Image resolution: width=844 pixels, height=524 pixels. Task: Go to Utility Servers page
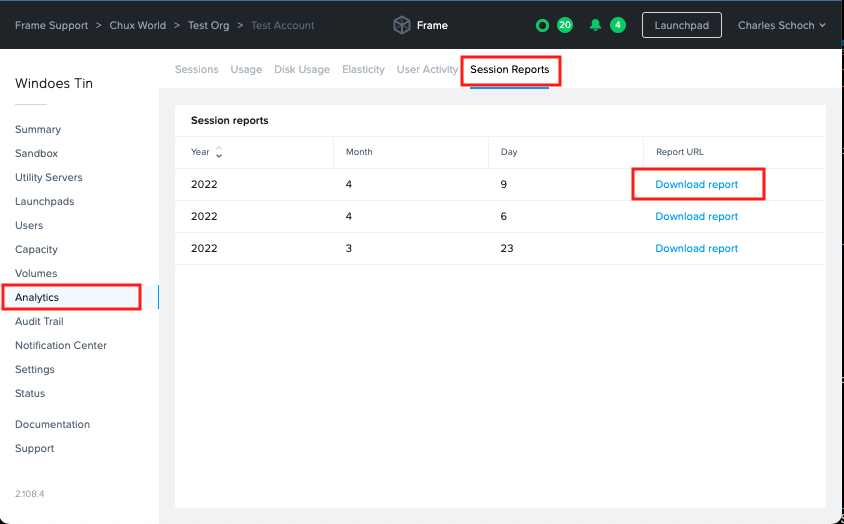point(48,177)
